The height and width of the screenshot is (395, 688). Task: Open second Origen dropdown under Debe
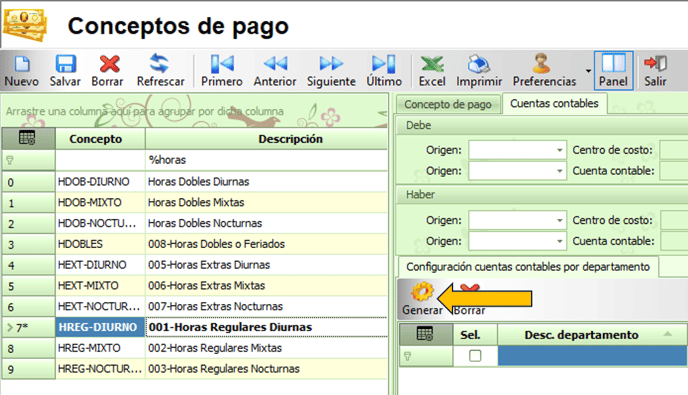click(x=560, y=171)
